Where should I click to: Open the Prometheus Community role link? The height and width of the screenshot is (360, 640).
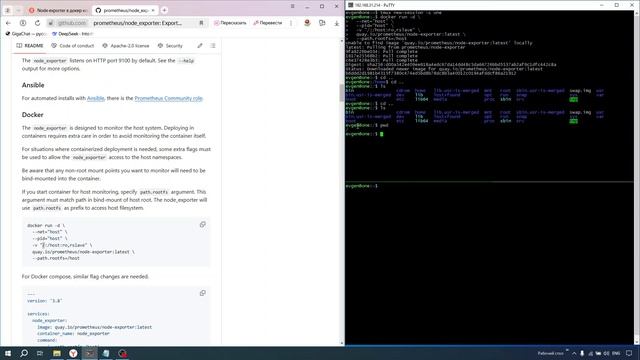pos(168,98)
